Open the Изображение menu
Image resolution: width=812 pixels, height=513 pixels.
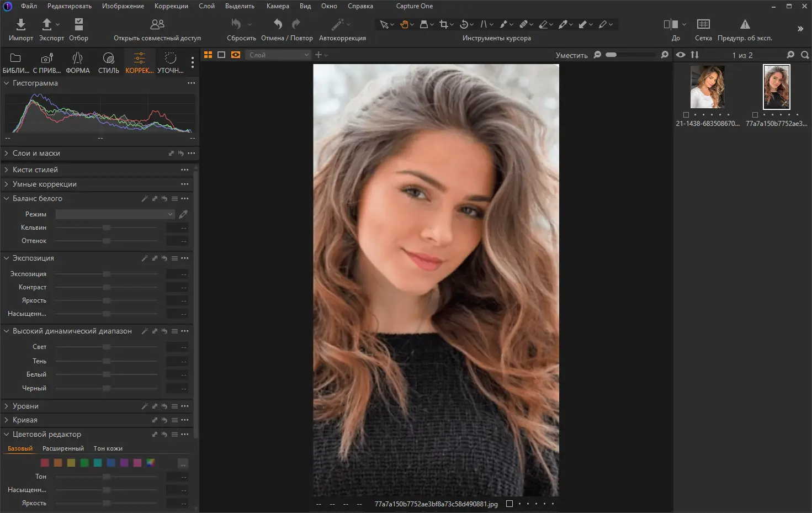(123, 6)
